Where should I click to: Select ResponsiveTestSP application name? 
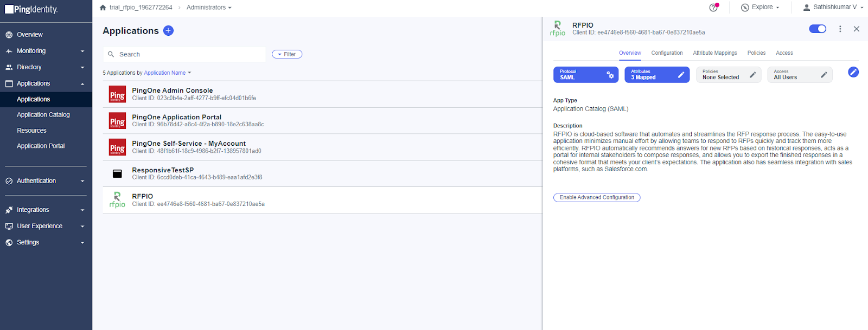coord(163,170)
